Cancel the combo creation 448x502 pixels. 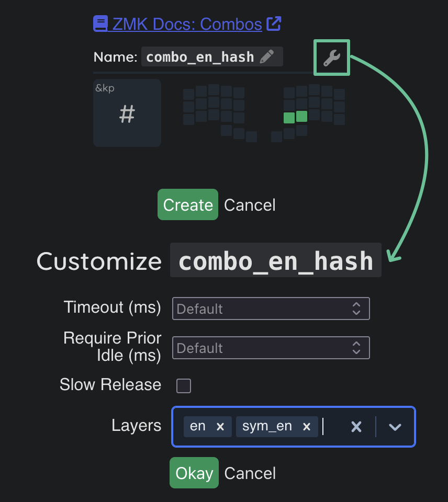[250, 205]
